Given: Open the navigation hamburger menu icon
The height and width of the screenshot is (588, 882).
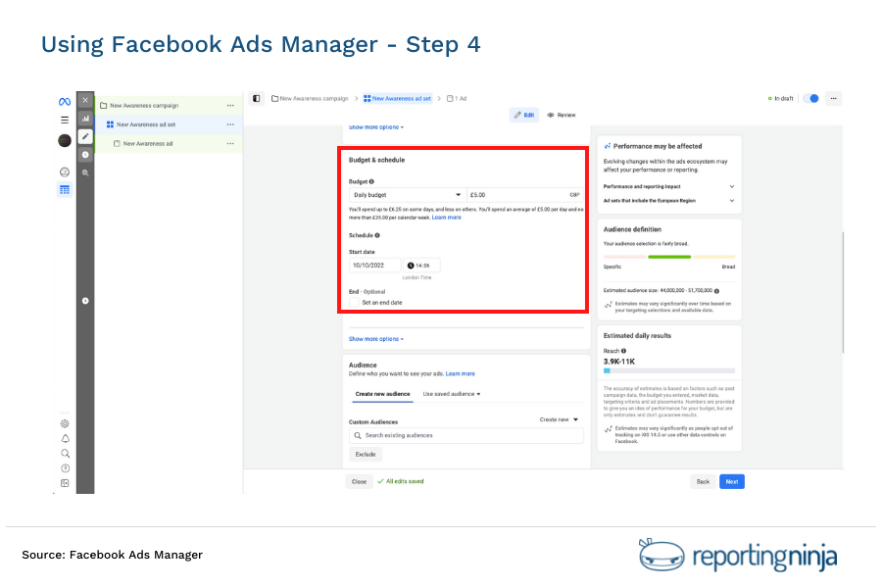Looking at the screenshot, I should pos(65,119).
